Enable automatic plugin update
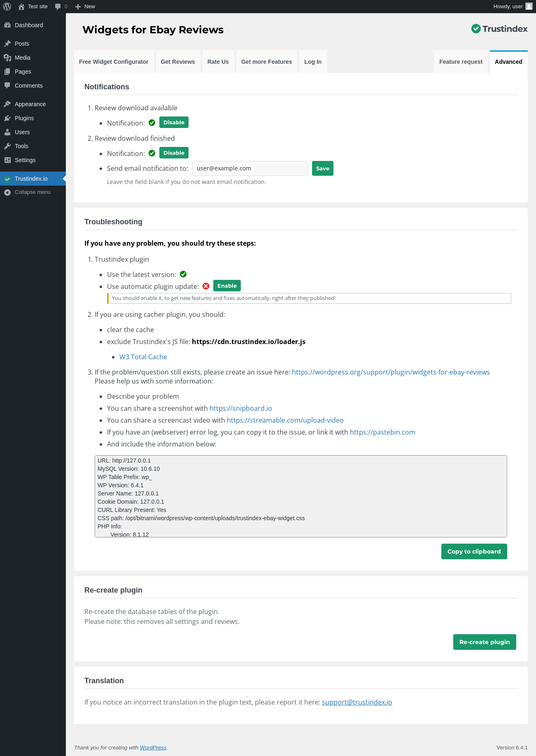536x756 pixels. click(x=227, y=286)
